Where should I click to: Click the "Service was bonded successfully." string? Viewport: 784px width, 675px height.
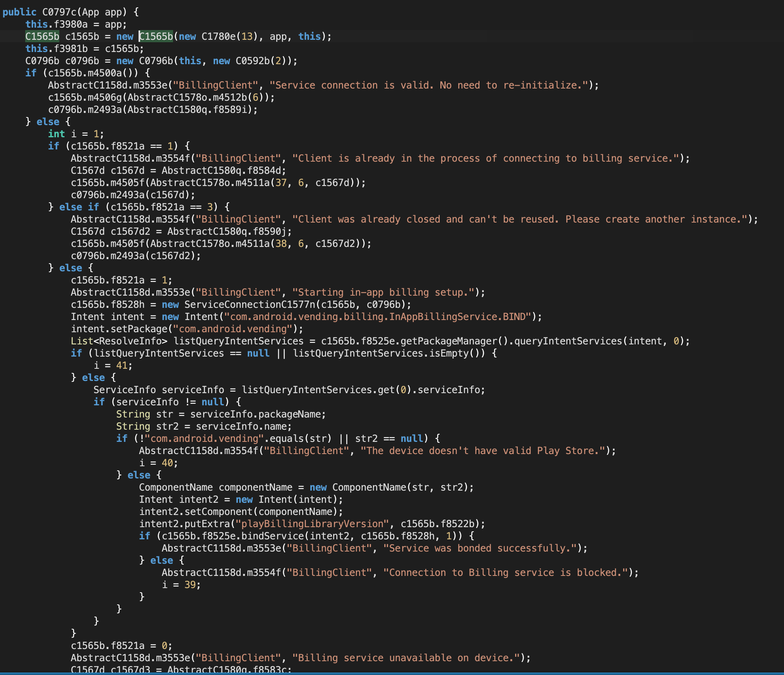pyautogui.click(x=480, y=548)
